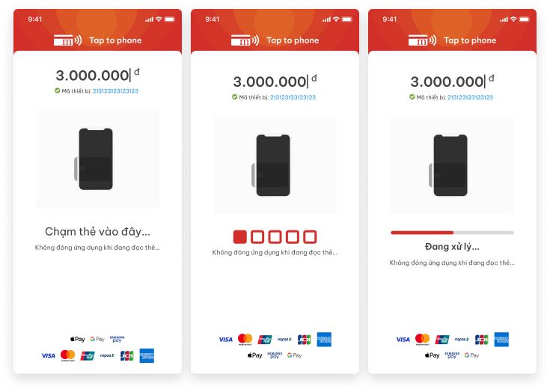Click the Visa logo on the "Chạm thẻ vào đây" screen

(49, 355)
